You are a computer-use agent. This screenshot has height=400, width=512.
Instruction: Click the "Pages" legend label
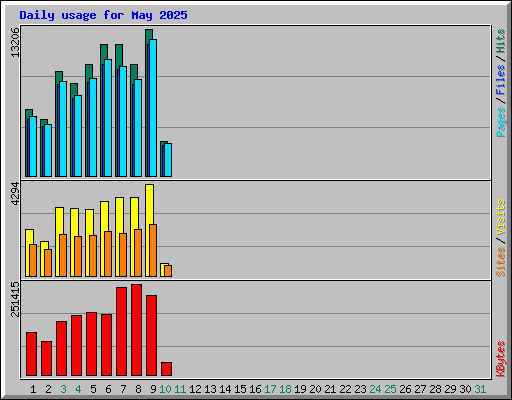pyautogui.click(x=501, y=122)
